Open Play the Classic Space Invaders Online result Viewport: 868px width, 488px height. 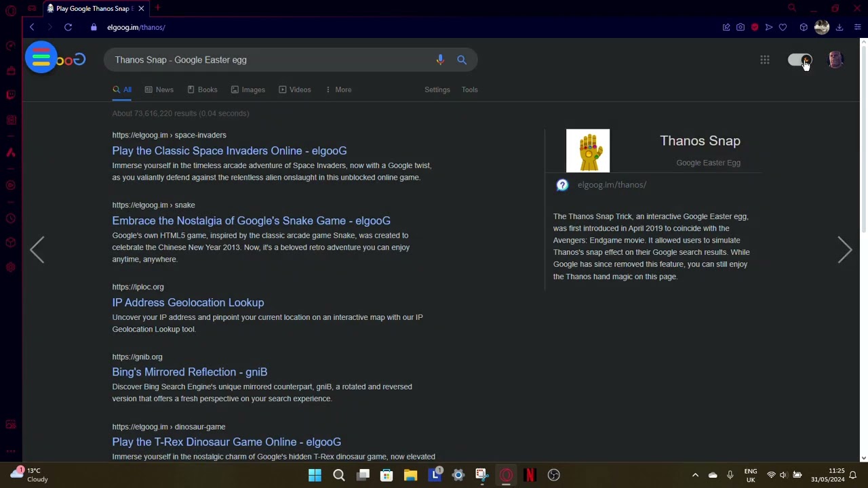[229, 150]
